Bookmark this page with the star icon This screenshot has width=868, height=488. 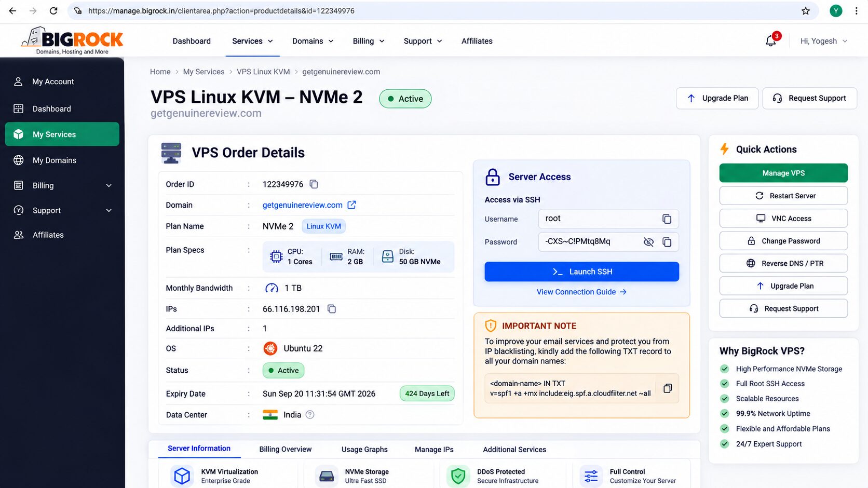coord(806,11)
